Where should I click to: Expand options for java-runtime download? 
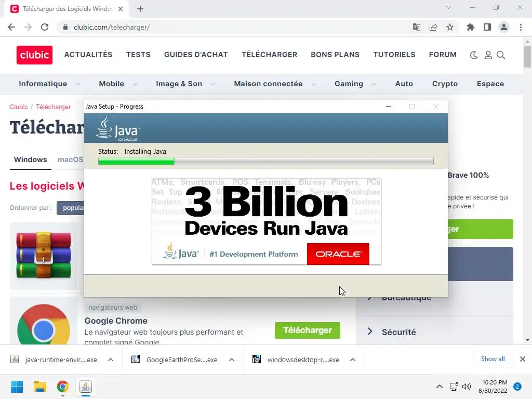(x=111, y=360)
